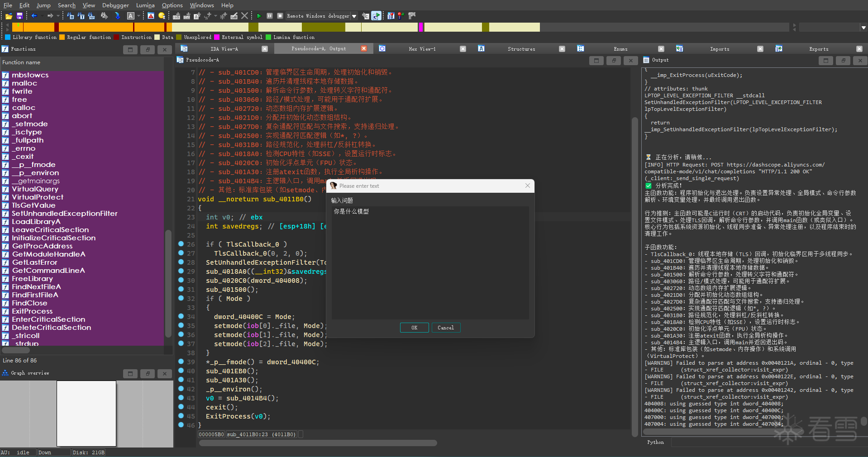868x457 pixels.
Task: Open dropdown arrow next to forward jump
Action: (58, 16)
